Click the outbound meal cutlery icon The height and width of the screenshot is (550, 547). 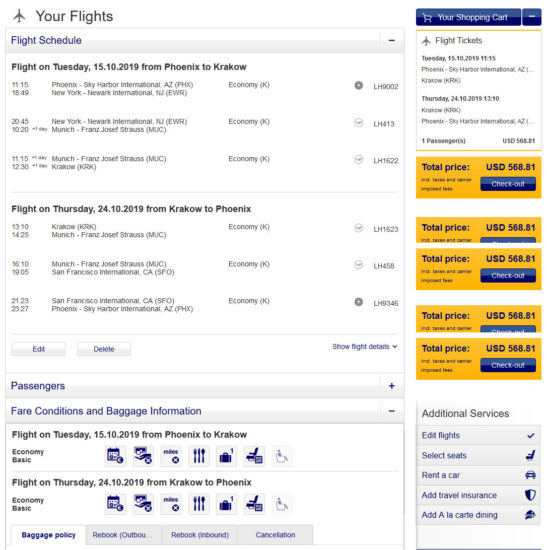pyautogui.click(x=199, y=456)
